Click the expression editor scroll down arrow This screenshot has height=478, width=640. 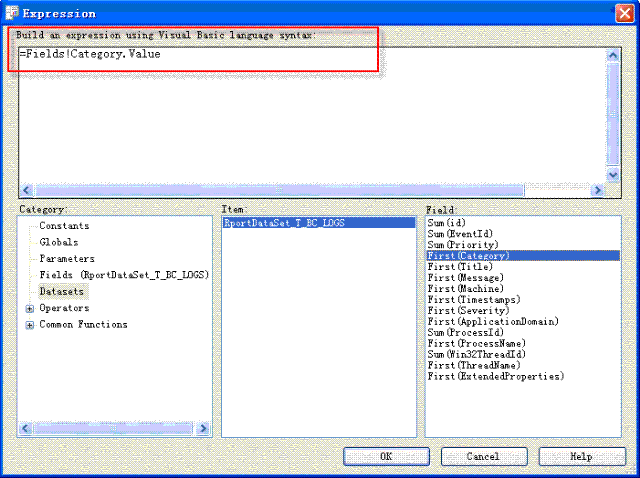coord(613,176)
